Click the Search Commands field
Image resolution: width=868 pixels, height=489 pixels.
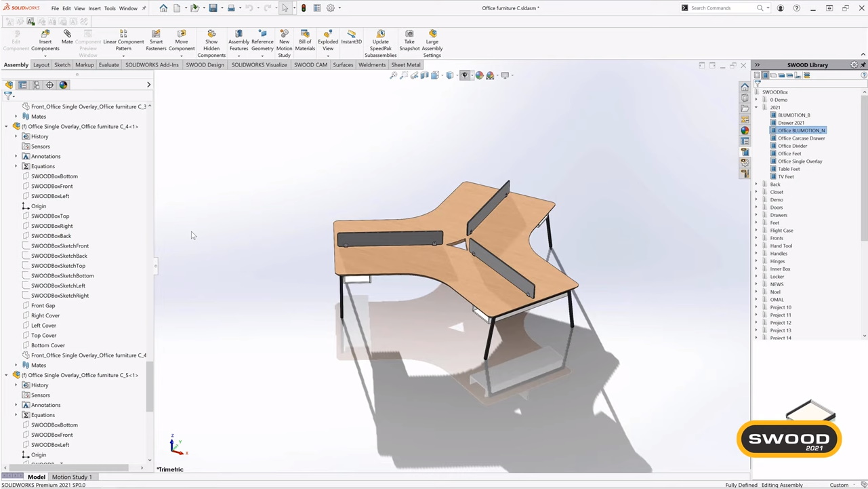point(722,8)
